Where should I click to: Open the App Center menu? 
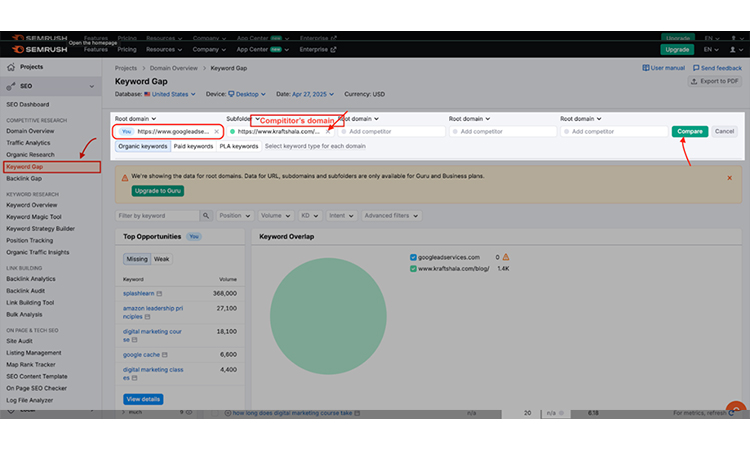[263, 49]
